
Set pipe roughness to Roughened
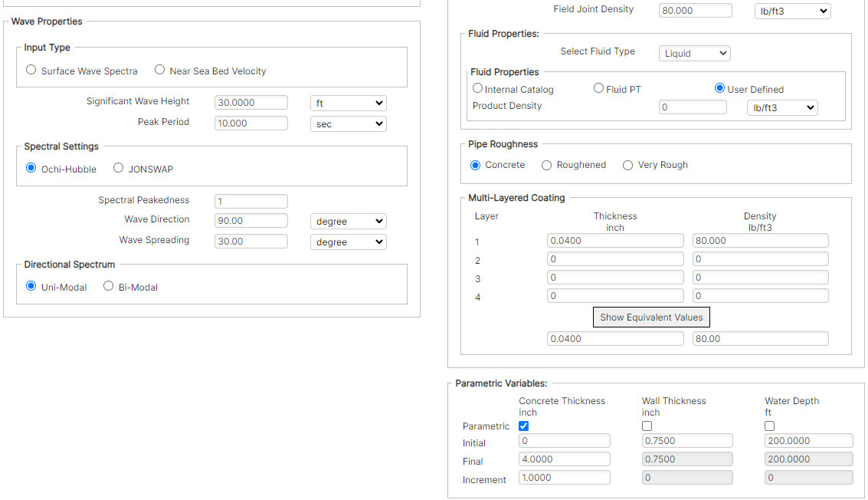tap(547, 165)
